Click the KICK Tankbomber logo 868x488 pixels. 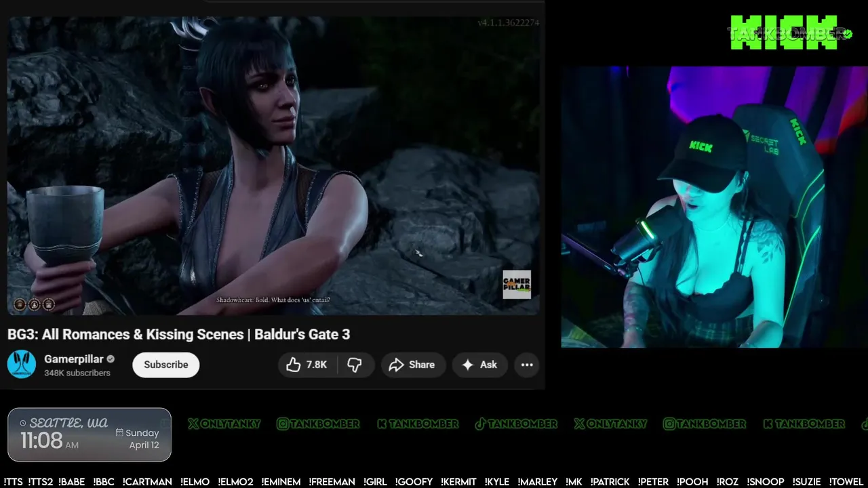pos(790,33)
